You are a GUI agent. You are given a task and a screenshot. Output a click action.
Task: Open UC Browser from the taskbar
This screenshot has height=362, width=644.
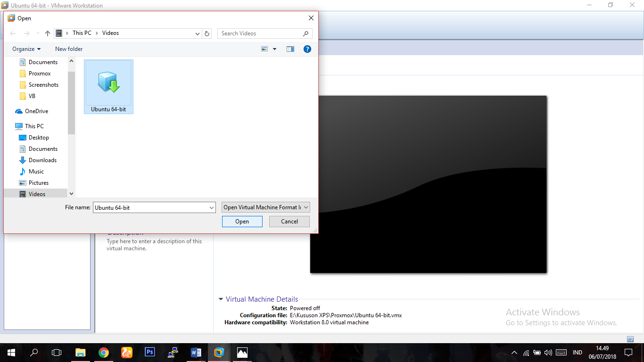(x=126, y=352)
